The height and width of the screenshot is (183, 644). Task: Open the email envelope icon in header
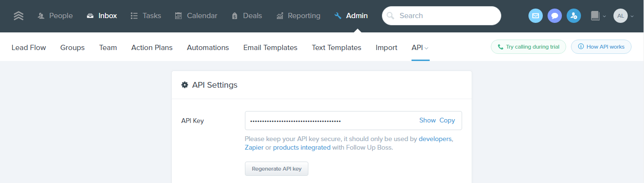(x=536, y=16)
